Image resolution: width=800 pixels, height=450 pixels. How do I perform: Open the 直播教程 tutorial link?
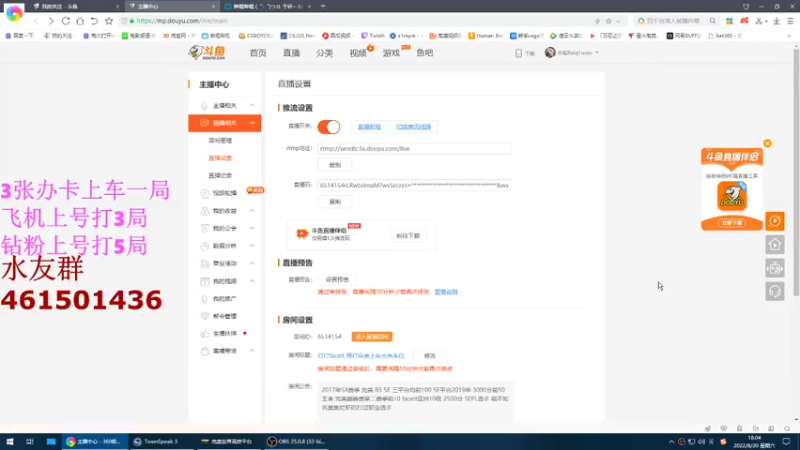(369, 127)
